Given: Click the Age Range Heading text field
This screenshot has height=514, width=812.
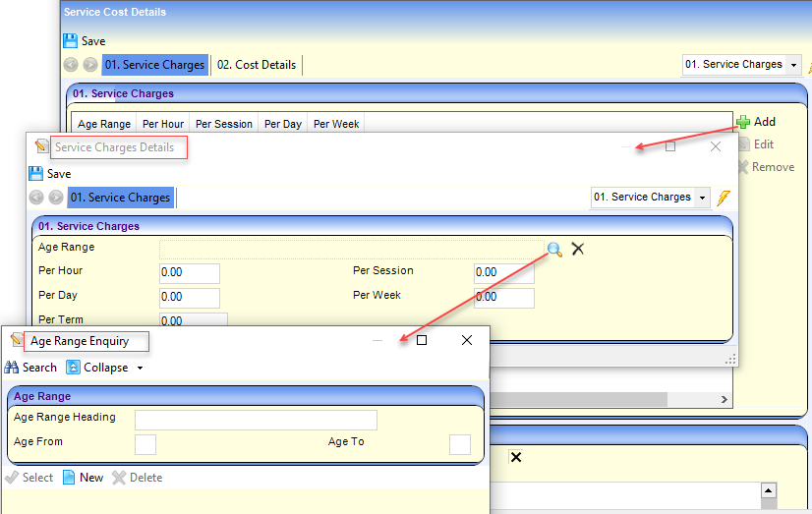Looking at the screenshot, I should 256,421.
